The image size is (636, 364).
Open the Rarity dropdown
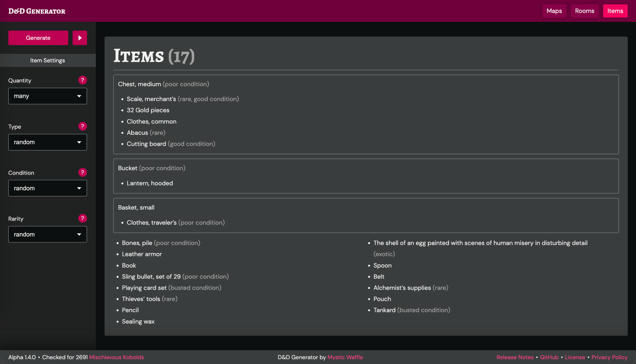(x=47, y=234)
